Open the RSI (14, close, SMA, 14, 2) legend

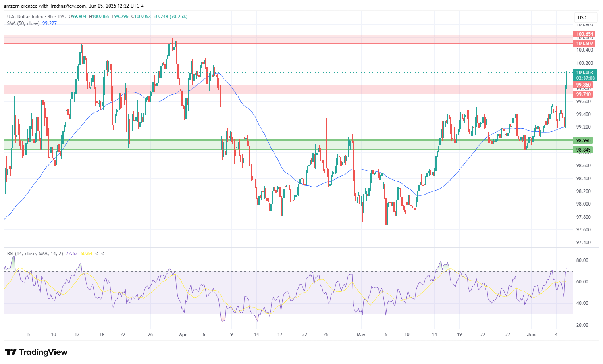coord(35,253)
